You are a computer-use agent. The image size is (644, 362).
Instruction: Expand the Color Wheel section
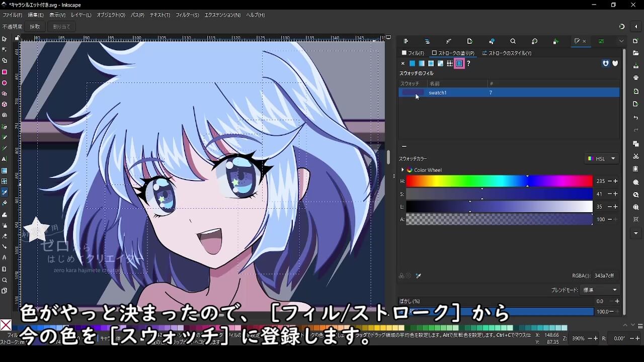coord(403,170)
